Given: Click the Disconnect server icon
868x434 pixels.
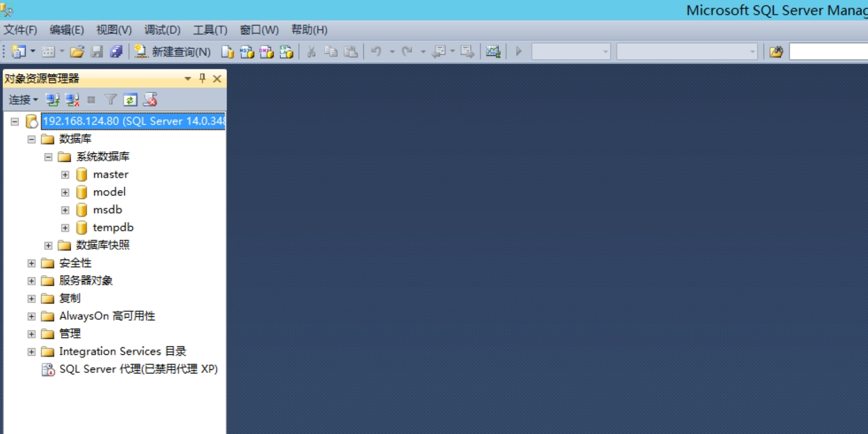Looking at the screenshot, I should click(x=72, y=100).
